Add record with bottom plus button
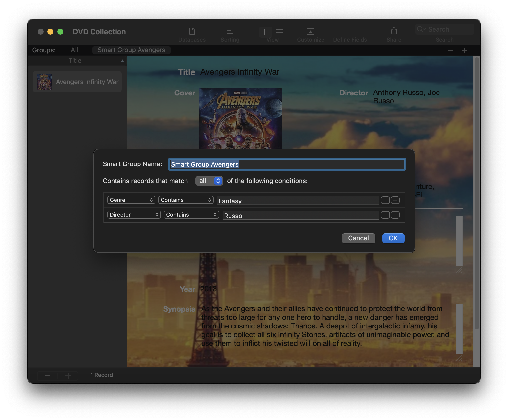508x420 pixels. [x=68, y=376]
